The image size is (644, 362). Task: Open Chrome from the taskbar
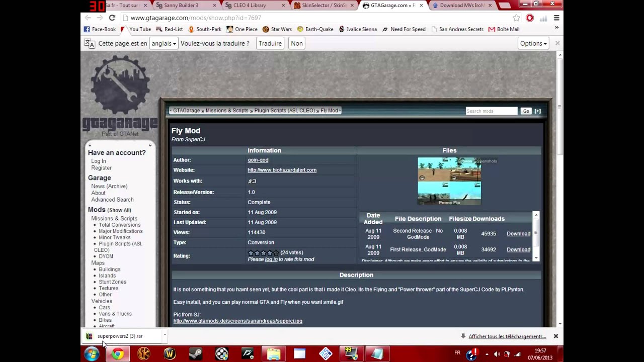click(x=118, y=354)
